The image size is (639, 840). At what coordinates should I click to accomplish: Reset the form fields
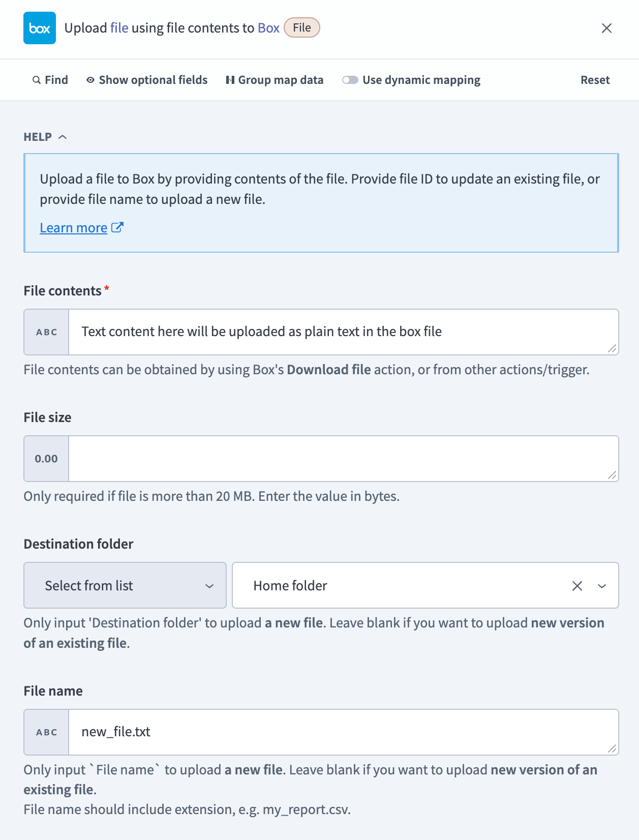coord(595,80)
